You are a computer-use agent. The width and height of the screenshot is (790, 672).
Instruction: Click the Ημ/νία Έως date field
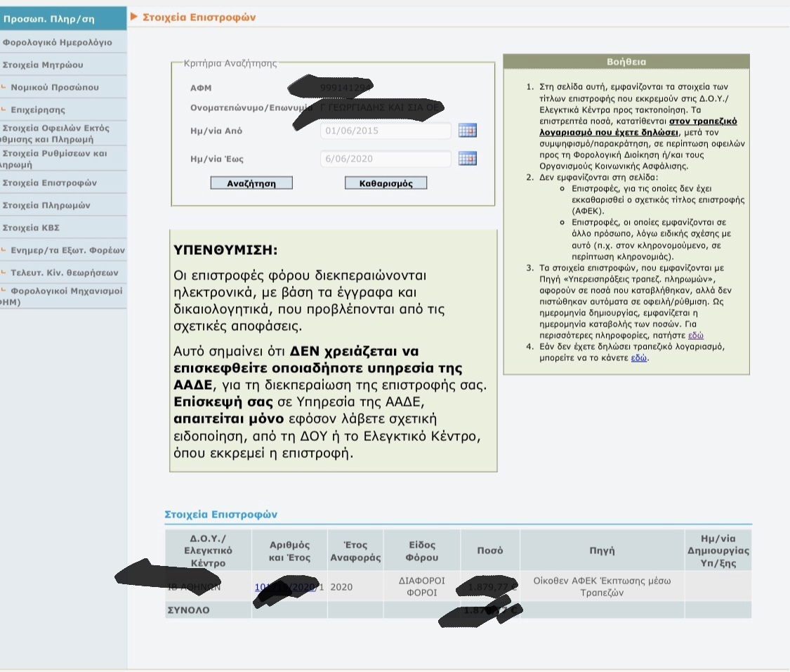[385, 159]
